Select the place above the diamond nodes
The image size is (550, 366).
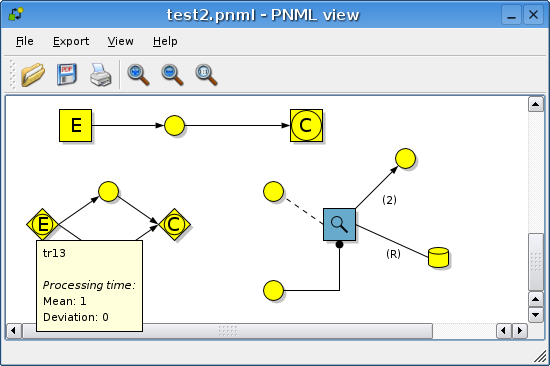click(108, 191)
